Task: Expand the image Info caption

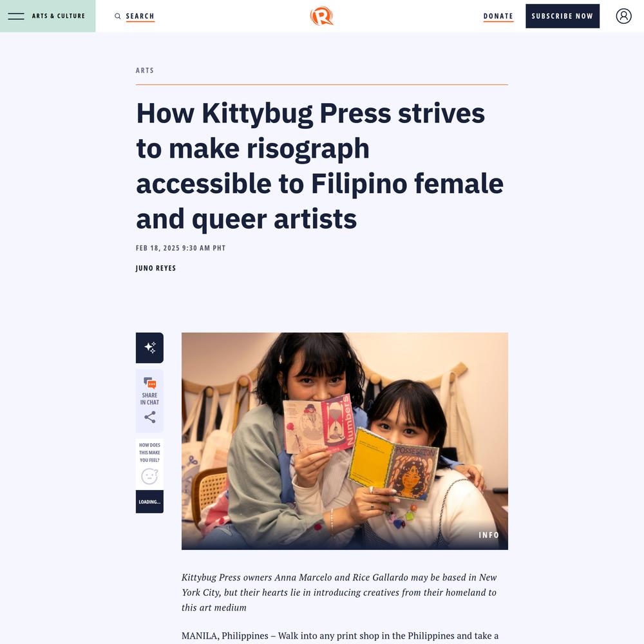Action: (x=488, y=535)
